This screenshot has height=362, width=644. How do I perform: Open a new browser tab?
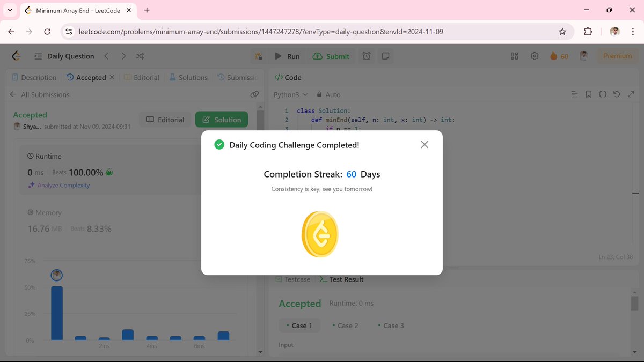click(x=147, y=10)
